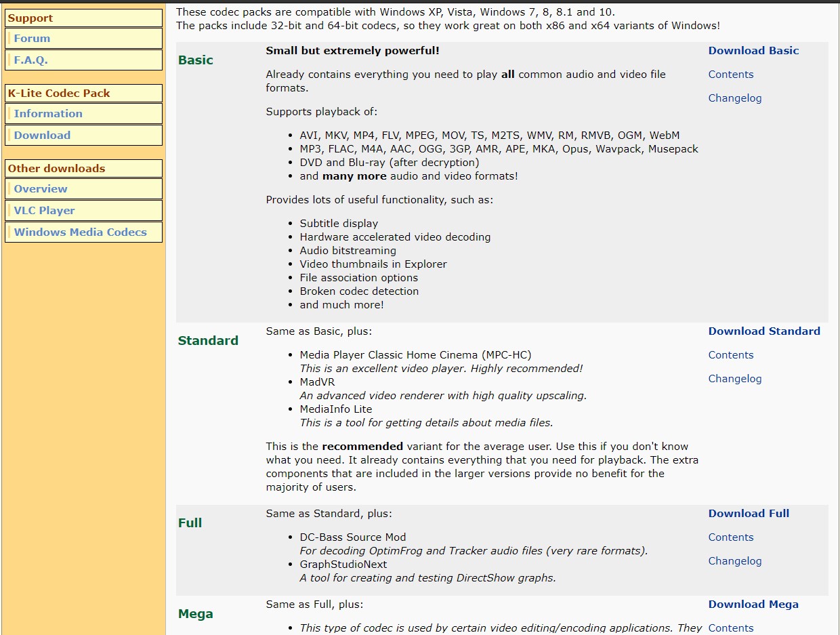This screenshot has width=840, height=635.
Task: Click the 'GraphStudioNext' list item
Action: click(343, 565)
